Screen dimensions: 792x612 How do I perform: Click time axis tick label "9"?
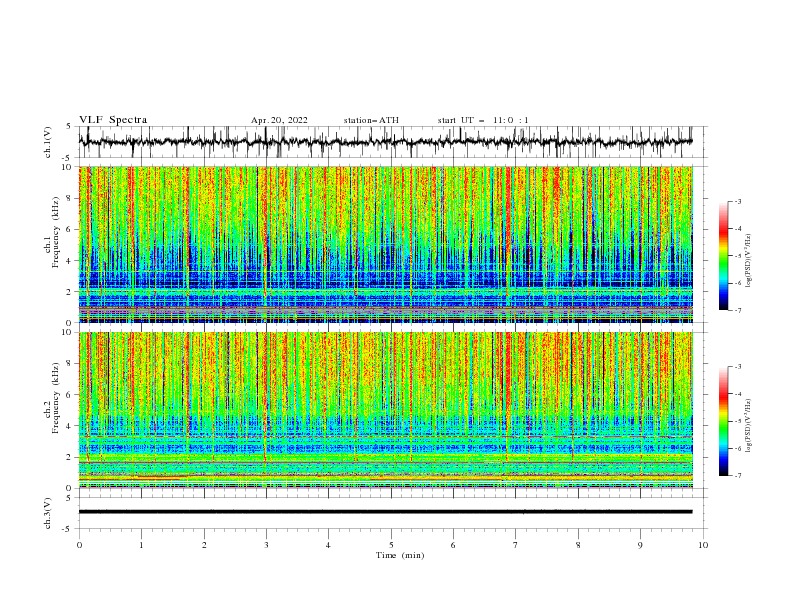[640, 545]
